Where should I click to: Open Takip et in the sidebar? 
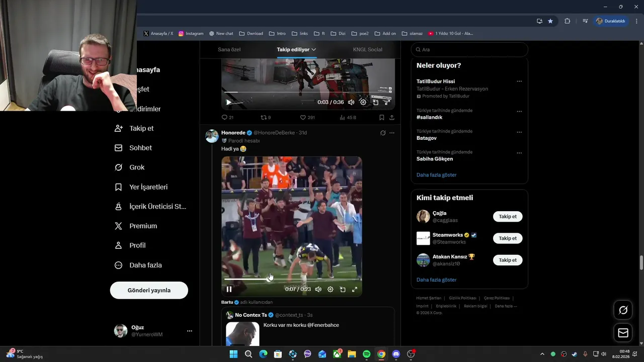click(x=134, y=128)
